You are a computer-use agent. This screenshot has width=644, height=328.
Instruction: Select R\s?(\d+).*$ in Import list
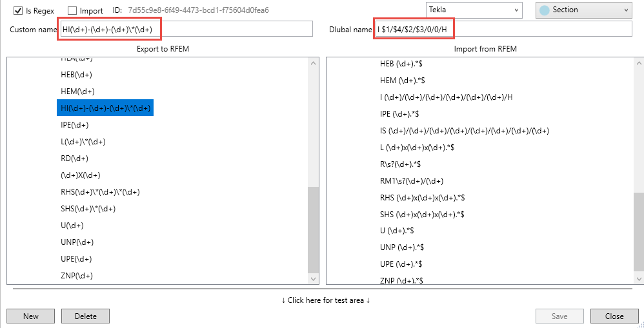click(x=401, y=164)
